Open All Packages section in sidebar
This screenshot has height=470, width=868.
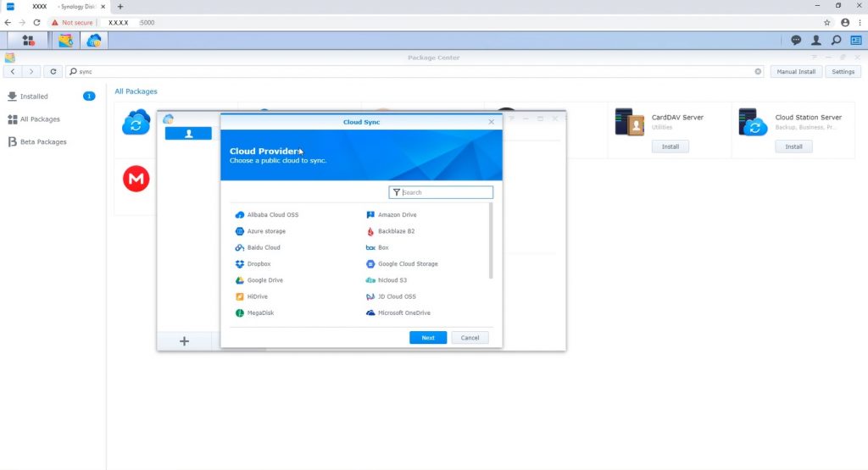coord(34,119)
